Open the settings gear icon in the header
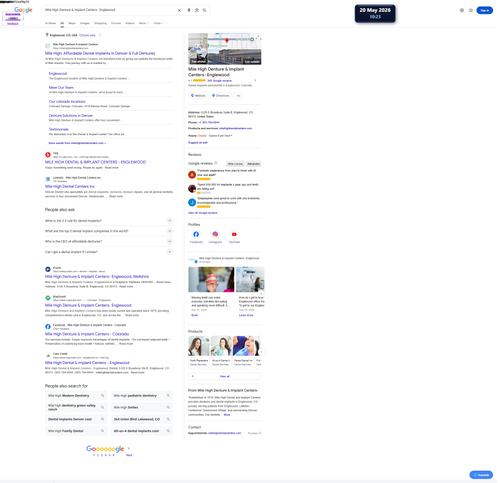This screenshot has height=483, width=500. point(462,10)
